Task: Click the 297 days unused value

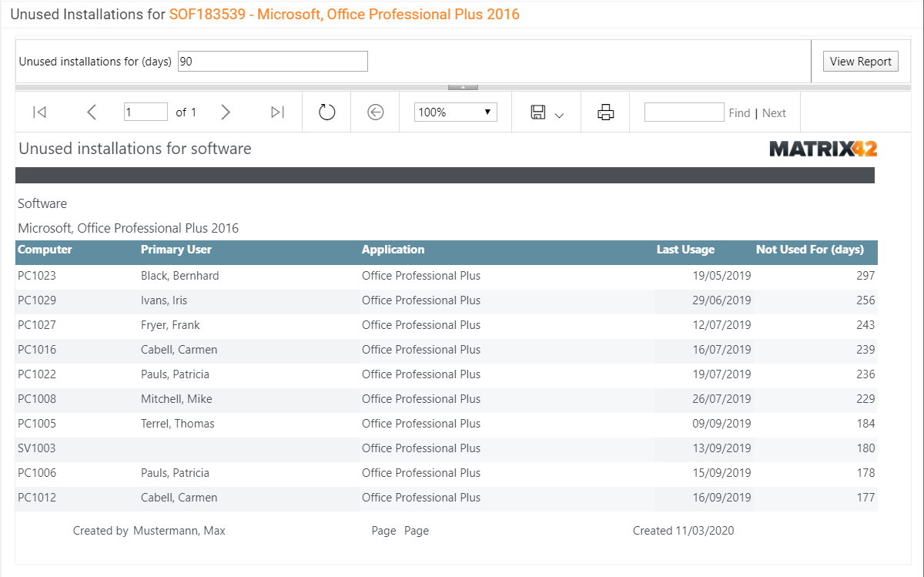Action: [865, 276]
